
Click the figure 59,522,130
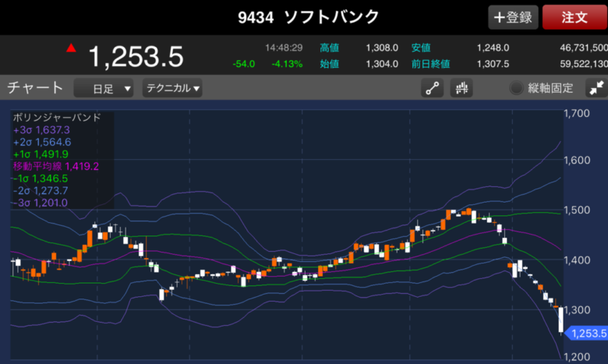coord(584,64)
